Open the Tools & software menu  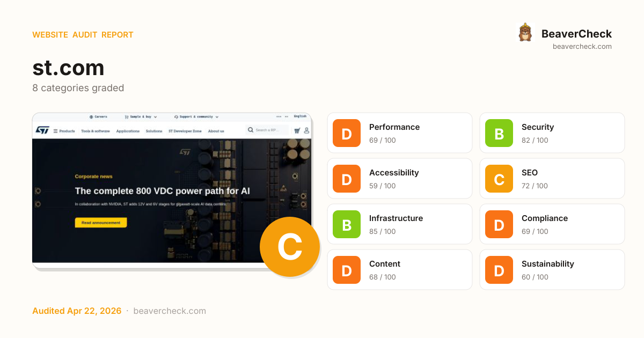[96, 131]
